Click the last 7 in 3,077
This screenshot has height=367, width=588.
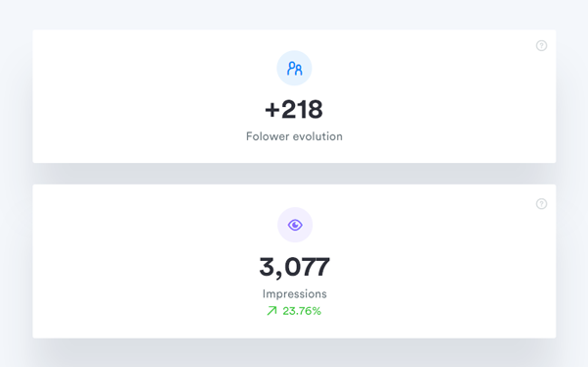322,267
